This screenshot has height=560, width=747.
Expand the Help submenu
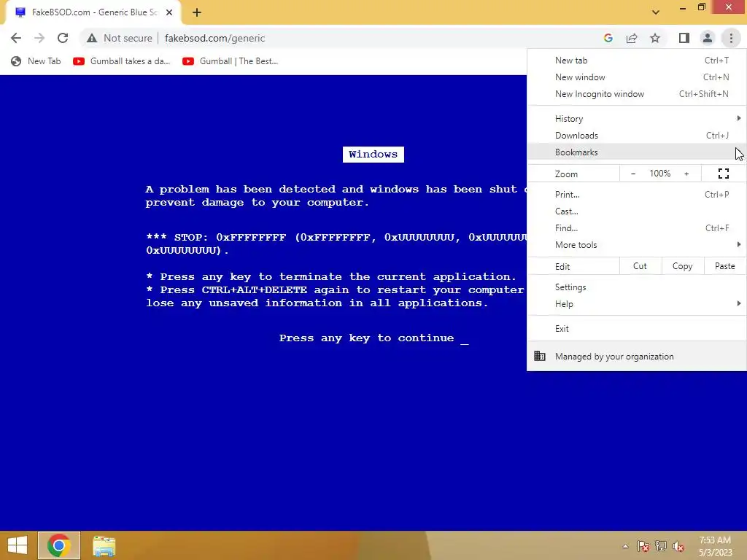point(636,304)
